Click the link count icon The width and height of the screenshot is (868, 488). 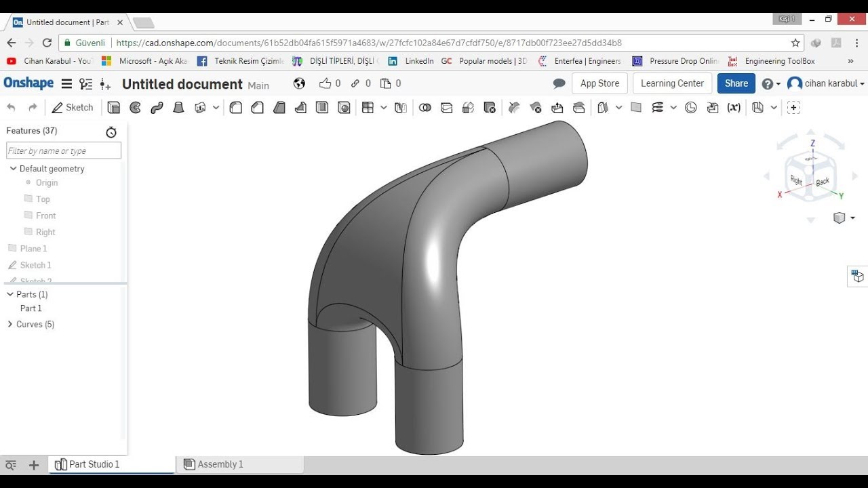[x=355, y=83]
